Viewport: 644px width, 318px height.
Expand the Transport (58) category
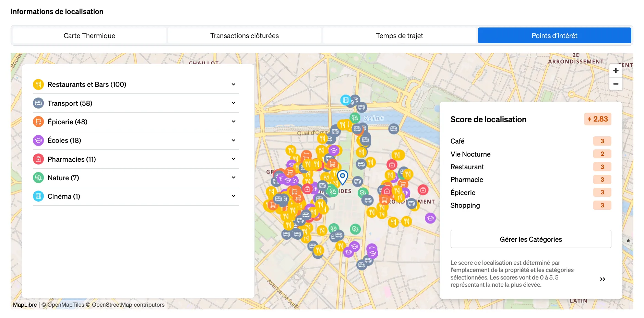tap(234, 103)
